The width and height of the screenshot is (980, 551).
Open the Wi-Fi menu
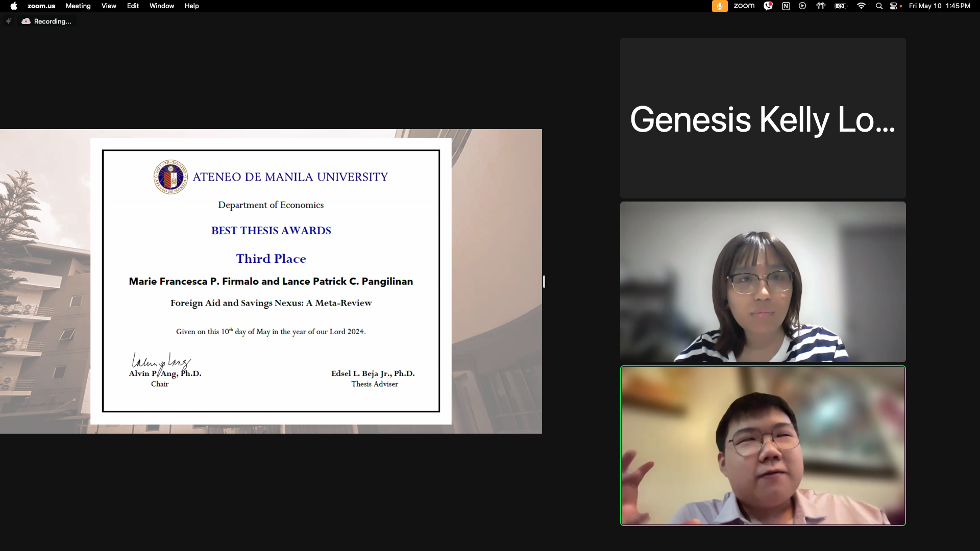coord(861,6)
